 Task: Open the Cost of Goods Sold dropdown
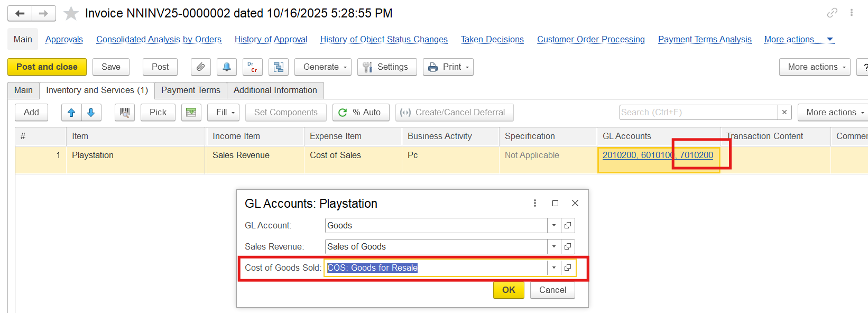point(553,268)
